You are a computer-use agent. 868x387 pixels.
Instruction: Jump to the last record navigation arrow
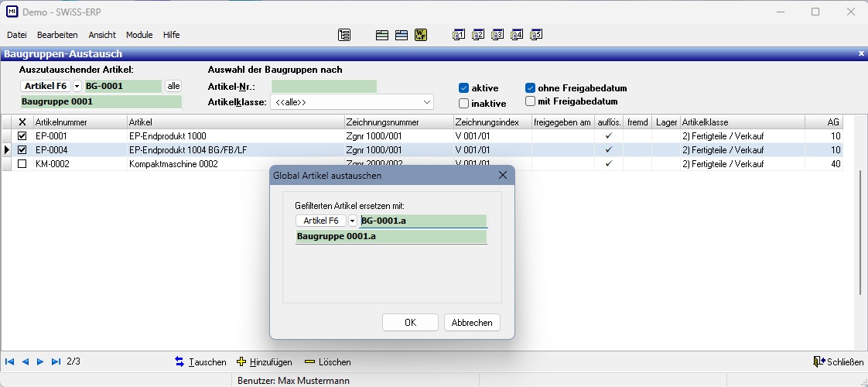coord(56,361)
